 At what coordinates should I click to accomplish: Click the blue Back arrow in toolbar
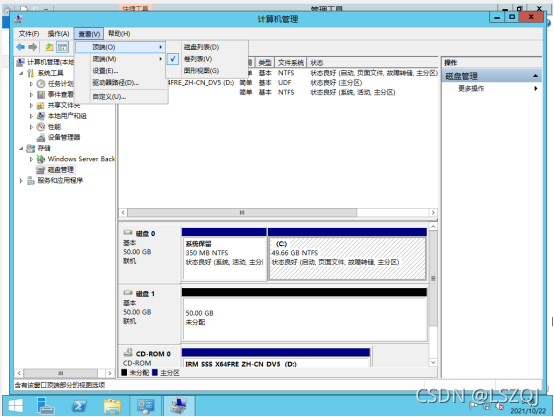[x=20, y=47]
